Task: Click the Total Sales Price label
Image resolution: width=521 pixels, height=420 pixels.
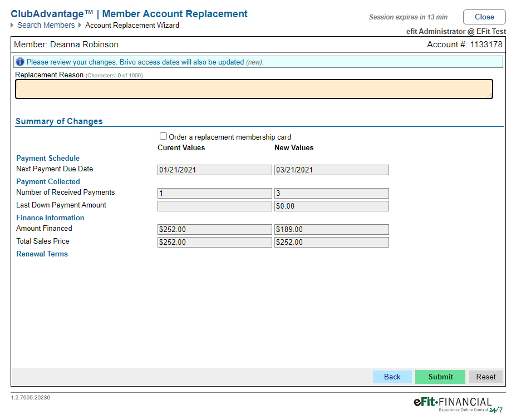Action: click(x=43, y=241)
